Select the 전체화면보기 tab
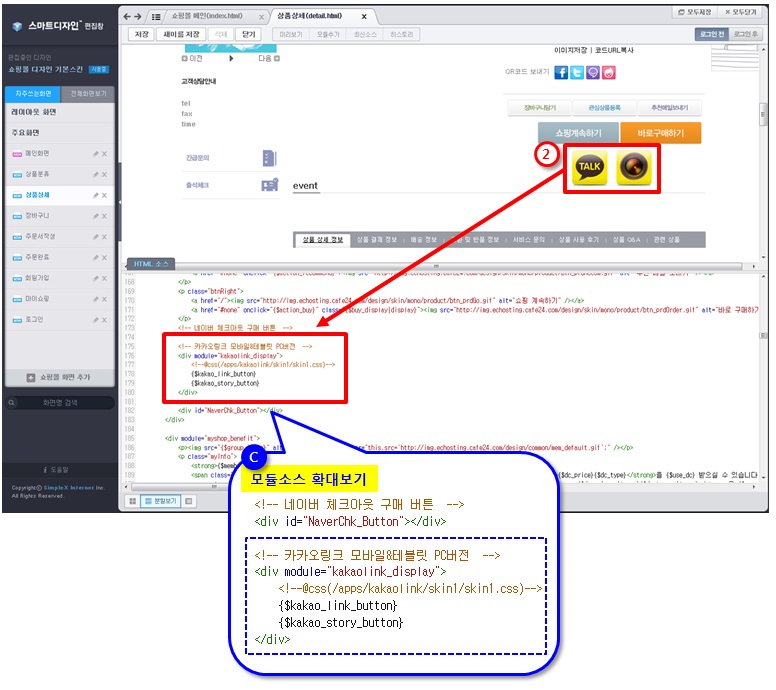This screenshot has height=690, width=776. 88,94
